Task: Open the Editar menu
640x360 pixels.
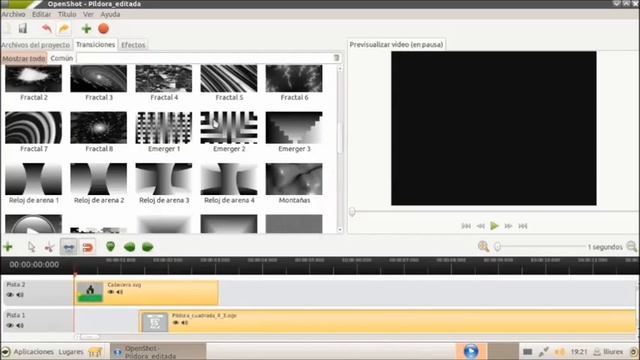Action: tap(42, 14)
